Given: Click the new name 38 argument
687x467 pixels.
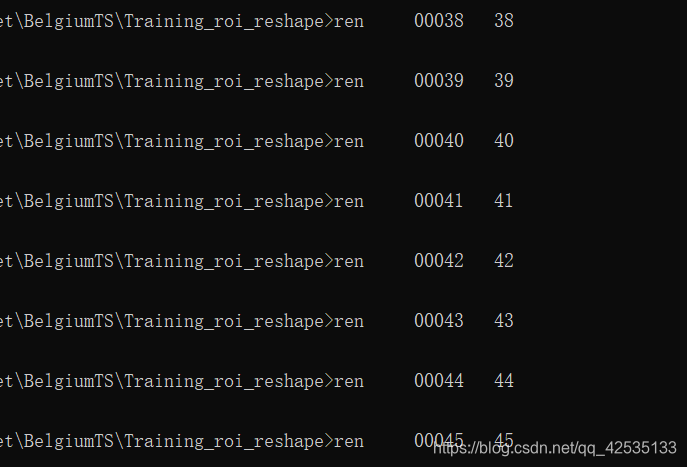Looking at the screenshot, I should click(x=504, y=21).
